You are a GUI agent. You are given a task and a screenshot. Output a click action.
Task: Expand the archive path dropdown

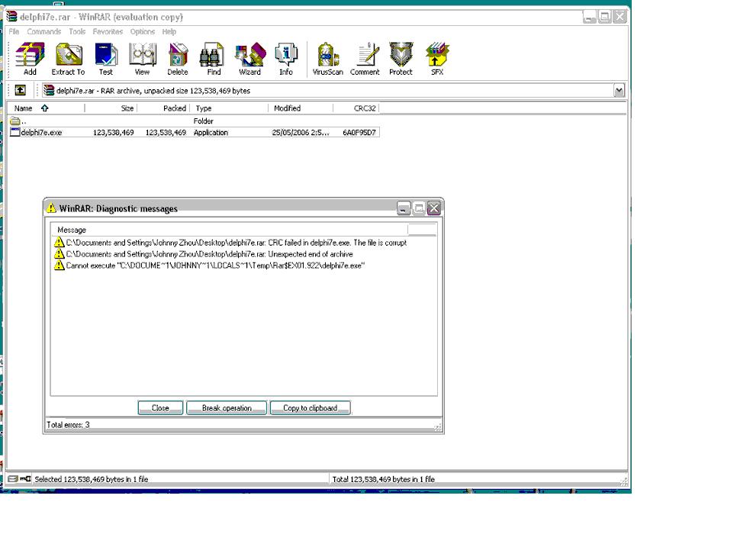(619, 90)
